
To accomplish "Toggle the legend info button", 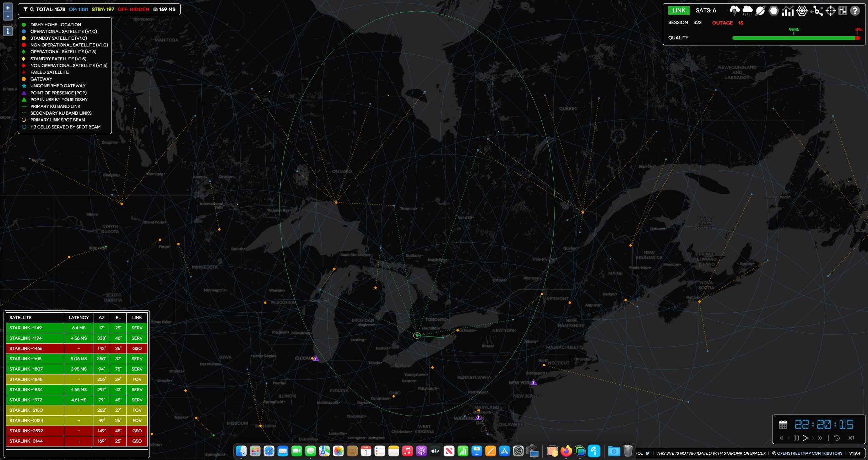I will coord(8,31).
